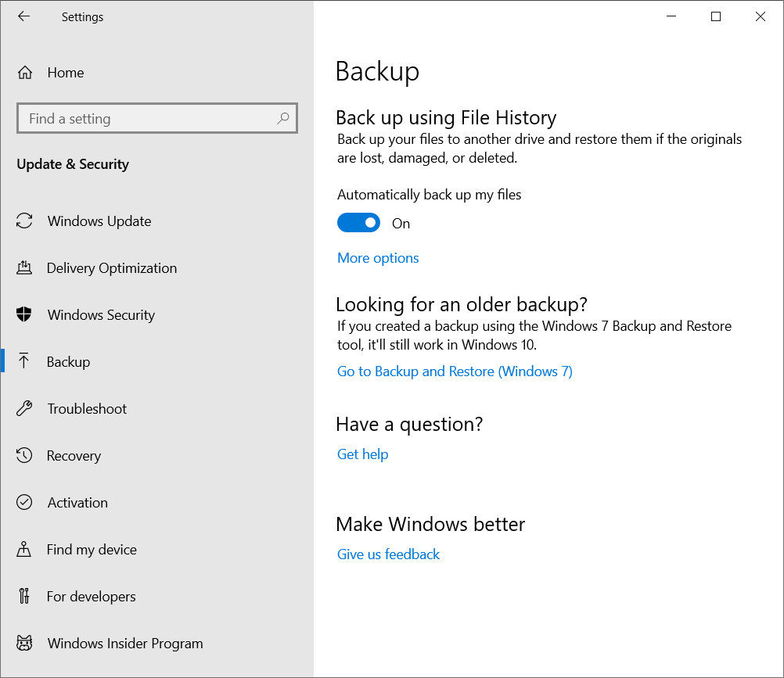Click the search magnifier icon
This screenshot has height=678, width=784.
[283, 118]
